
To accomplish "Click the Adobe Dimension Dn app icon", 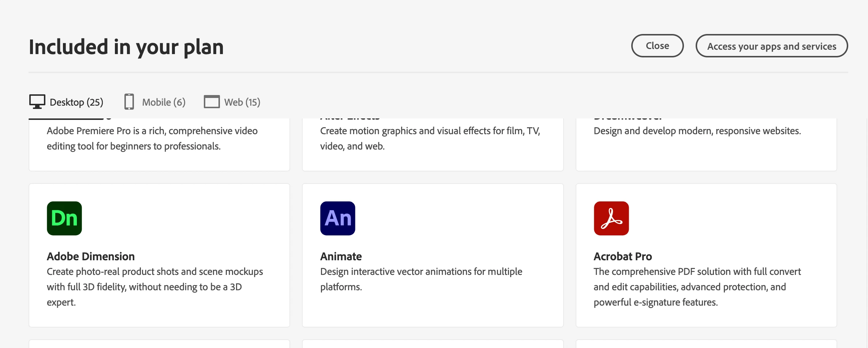I will pyautogui.click(x=64, y=218).
